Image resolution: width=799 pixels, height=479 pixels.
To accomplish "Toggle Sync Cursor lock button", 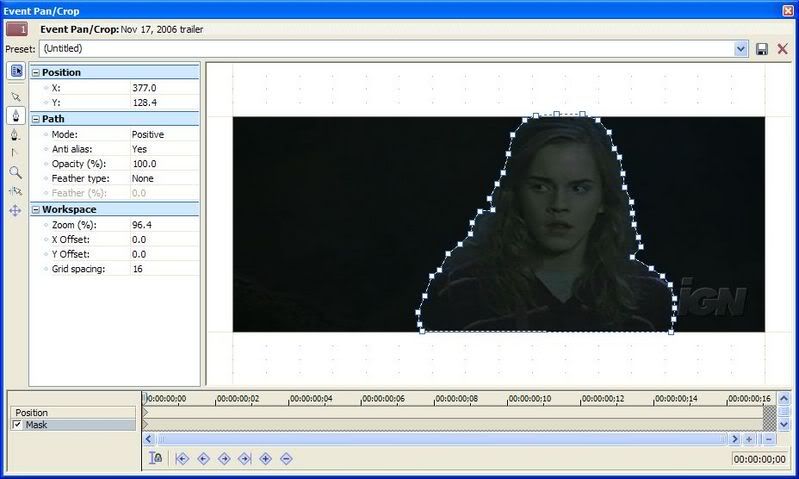I will (x=155, y=458).
